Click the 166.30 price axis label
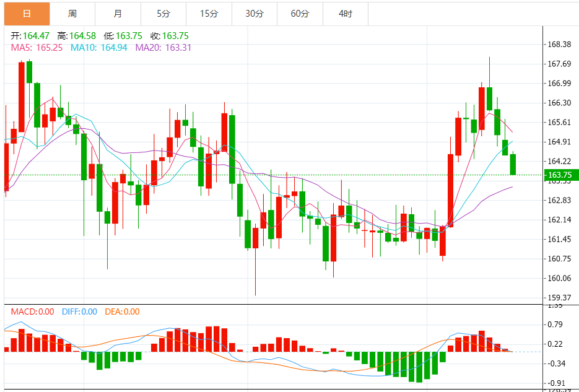 pos(559,103)
